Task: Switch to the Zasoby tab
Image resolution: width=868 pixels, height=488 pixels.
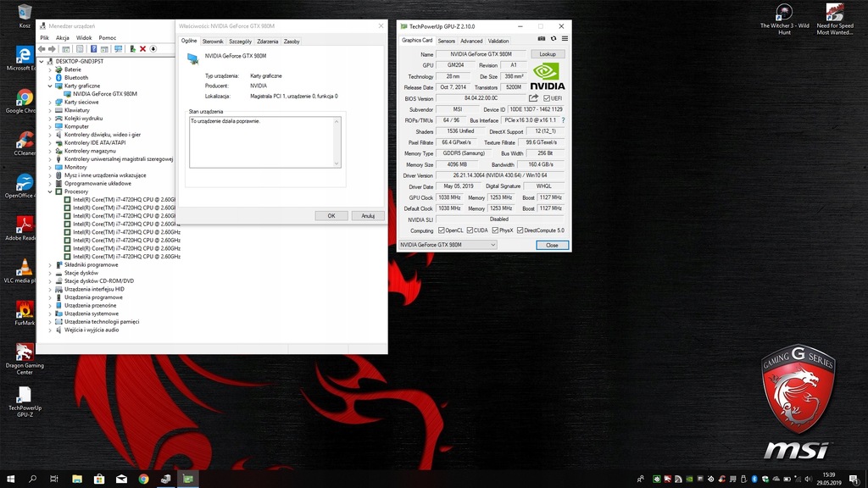Action: point(292,42)
